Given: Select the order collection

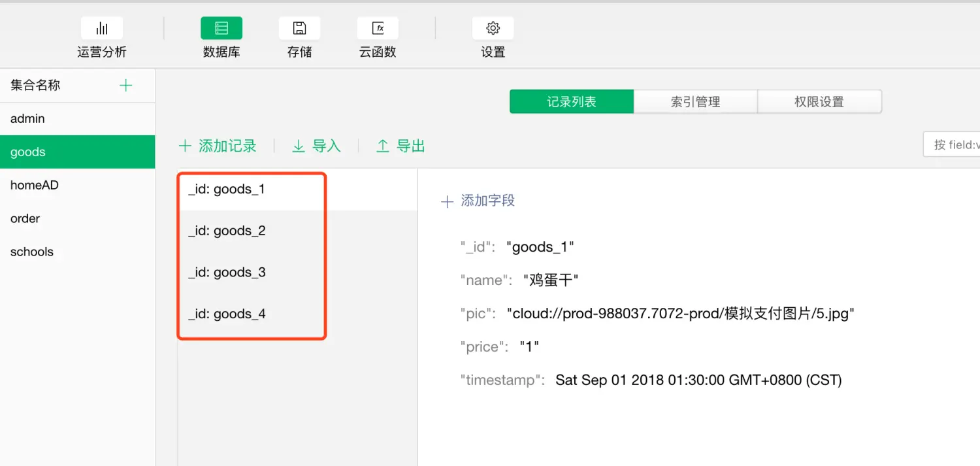Looking at the screenshot, I should pyautogui.click(x=25, y=218).
